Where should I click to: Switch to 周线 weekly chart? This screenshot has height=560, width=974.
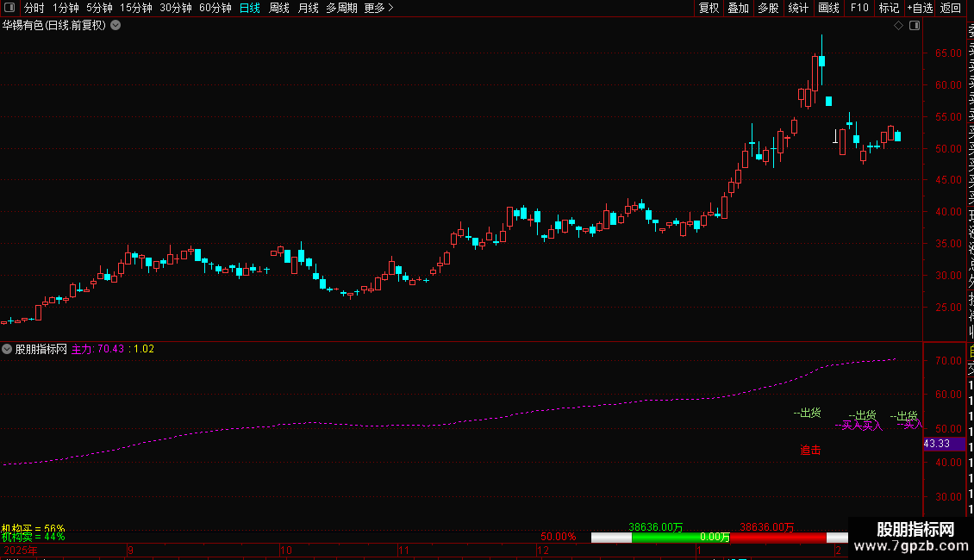pyautogui.click(x=279, y=8)
